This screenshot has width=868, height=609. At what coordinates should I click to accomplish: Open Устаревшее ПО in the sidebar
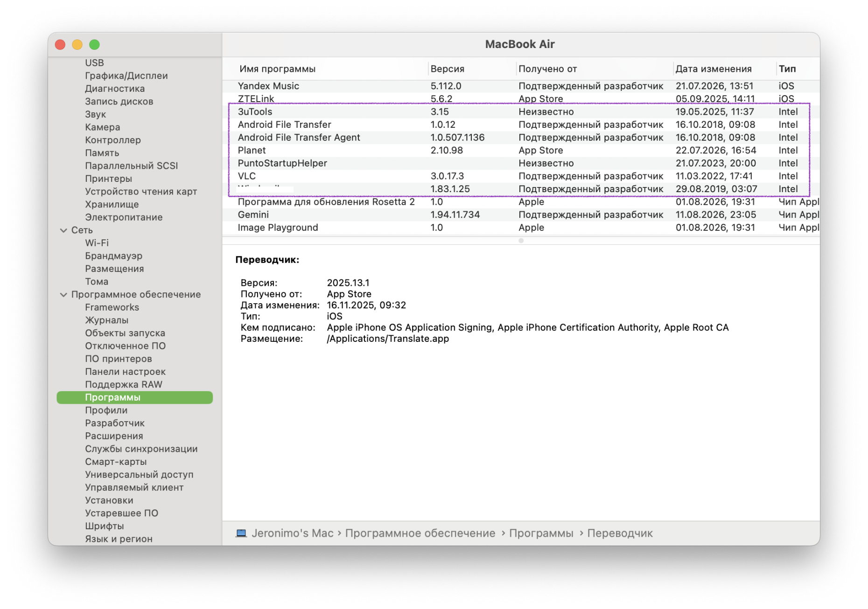(x=121, y=513)
